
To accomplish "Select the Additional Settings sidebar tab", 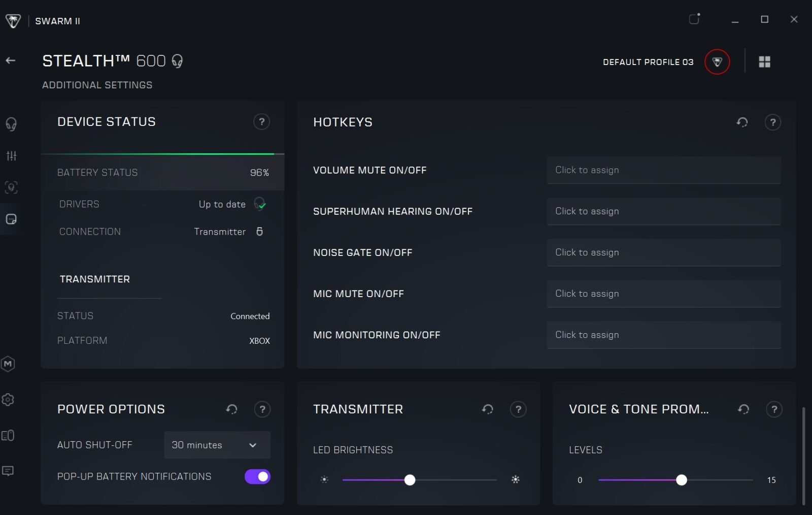I will [x=11, y=219].
